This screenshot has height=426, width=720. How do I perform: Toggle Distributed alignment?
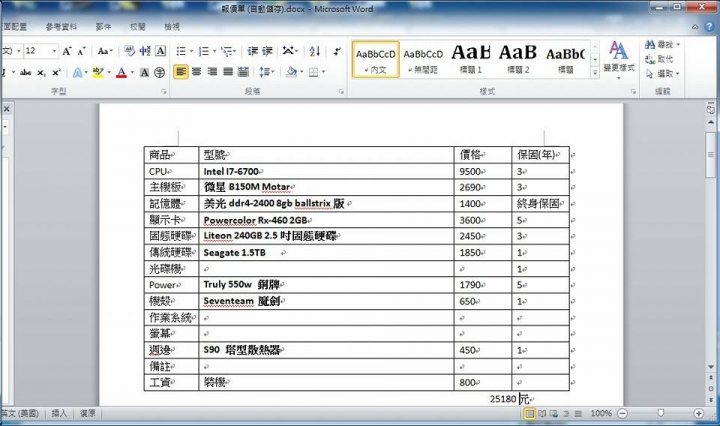pos(243,72)
